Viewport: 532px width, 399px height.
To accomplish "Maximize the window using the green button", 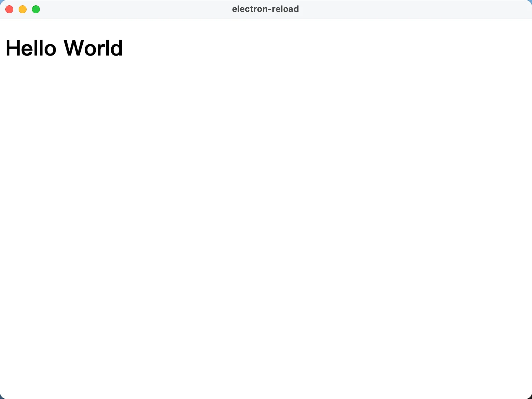I will point(36,9).
